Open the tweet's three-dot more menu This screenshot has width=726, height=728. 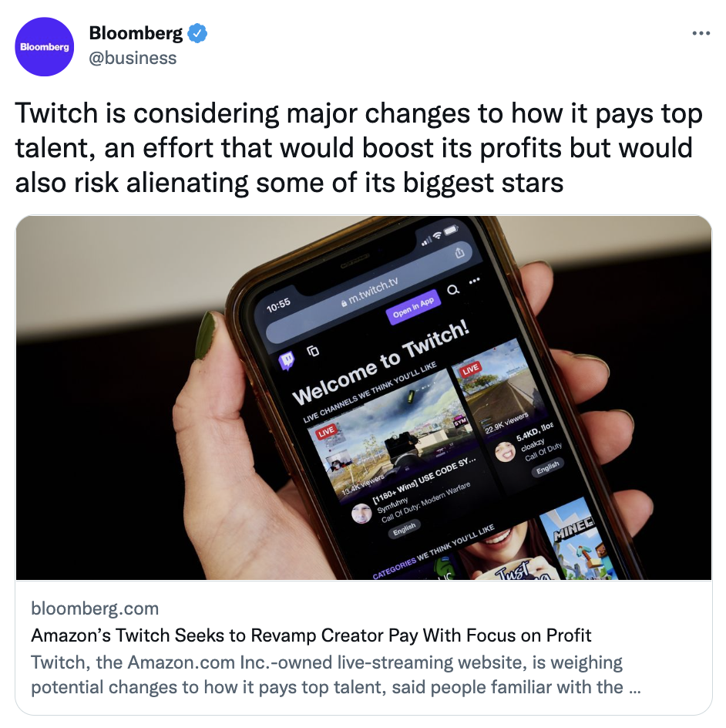pyautogui.click(x=701, y=33)
